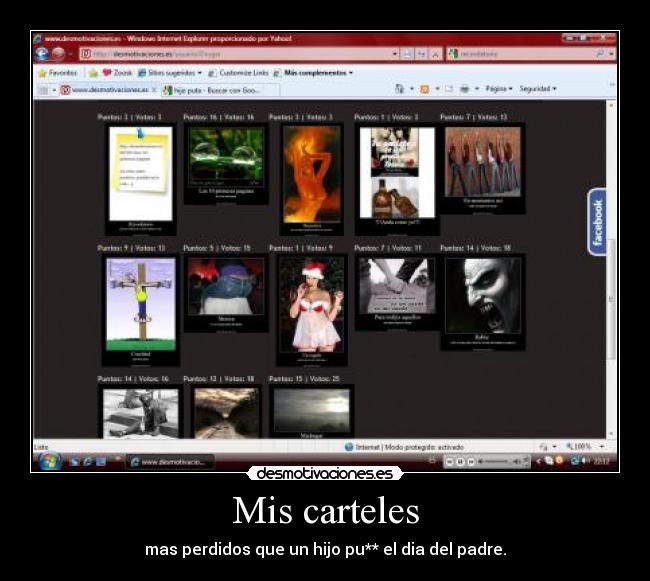Open the 100% zoom level control
The height and width of the screenshot is (581, 650).
point(585,446)
